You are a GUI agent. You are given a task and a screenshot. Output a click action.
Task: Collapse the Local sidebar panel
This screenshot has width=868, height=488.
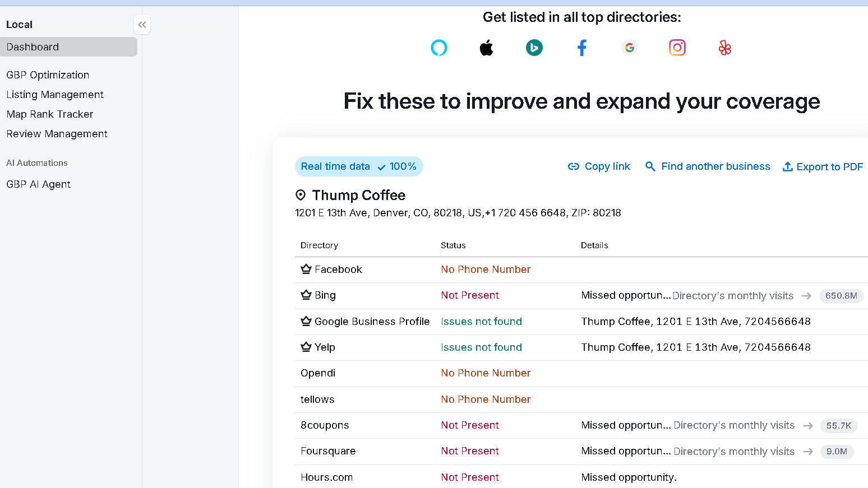[142, 25]
